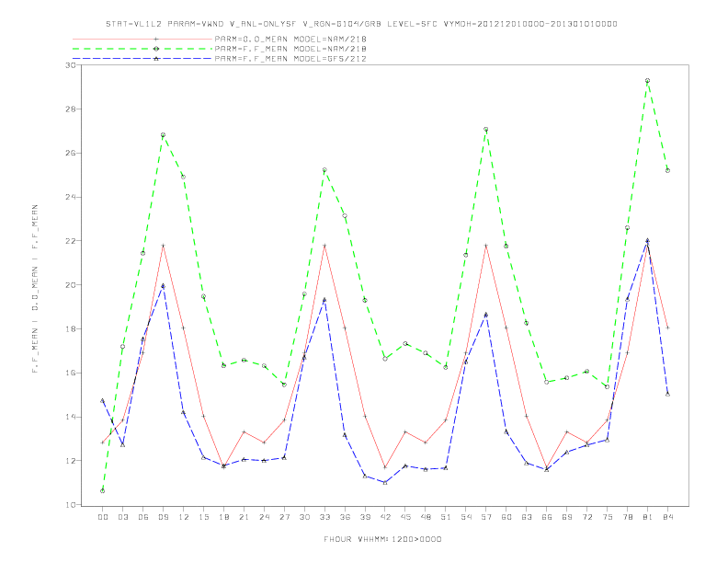Click the X-axis tick label 33
728x563 pixels.
pos(324,517)
